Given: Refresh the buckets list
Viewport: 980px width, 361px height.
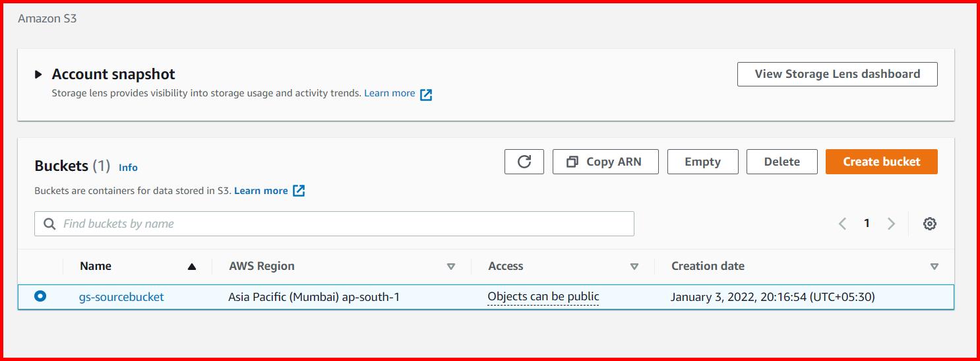Looking at the screenshot, I should (x=524, y=162).
